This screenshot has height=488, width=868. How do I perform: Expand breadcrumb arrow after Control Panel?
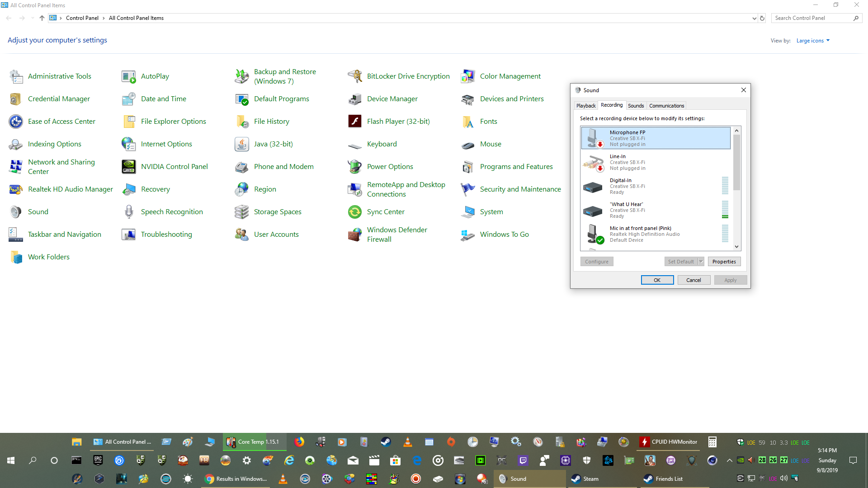pos(104,18)
